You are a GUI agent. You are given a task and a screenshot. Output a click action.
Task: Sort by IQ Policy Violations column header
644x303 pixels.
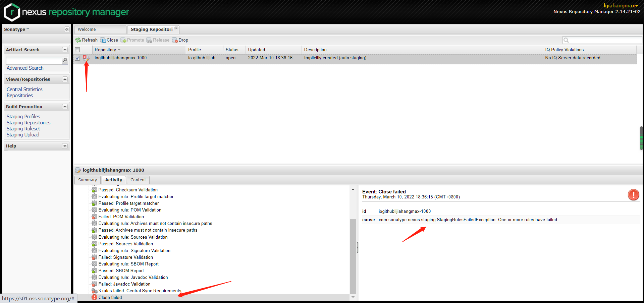pos(590,50)
